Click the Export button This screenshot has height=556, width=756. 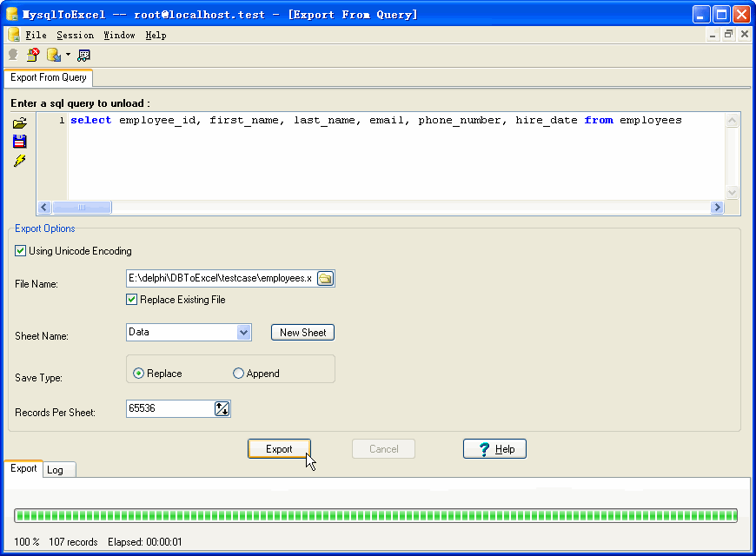coord(279,449)
